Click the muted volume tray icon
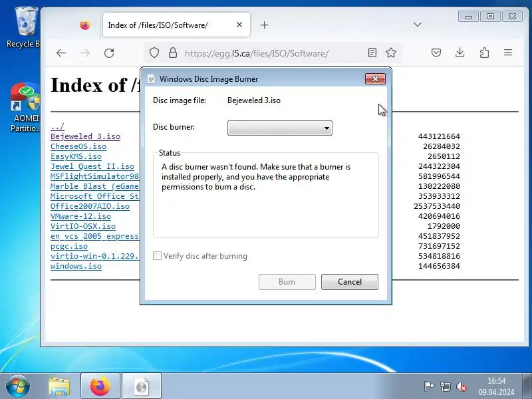 coord(462,386)
